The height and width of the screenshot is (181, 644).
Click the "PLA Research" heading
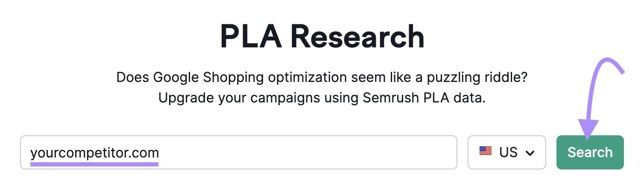[322, 37]
